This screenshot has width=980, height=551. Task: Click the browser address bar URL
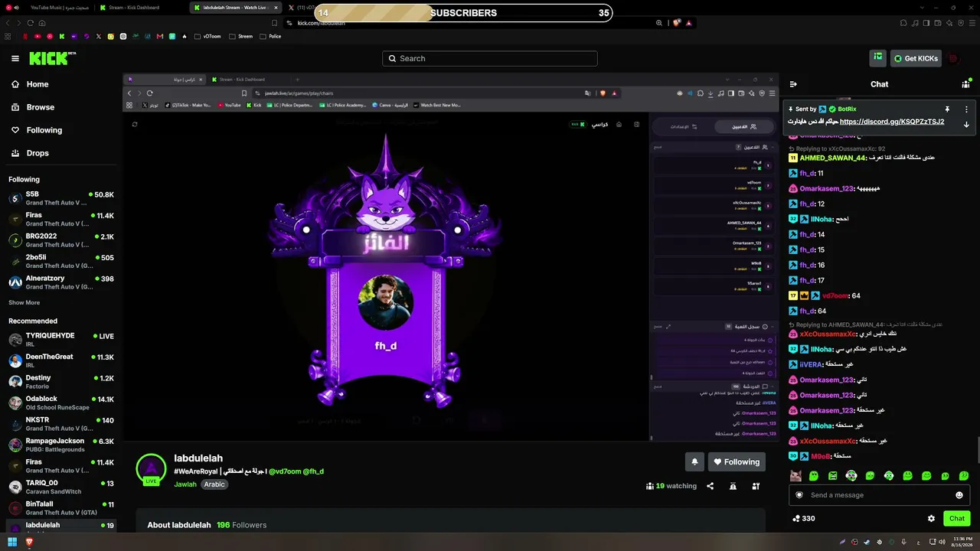[322, 23]
